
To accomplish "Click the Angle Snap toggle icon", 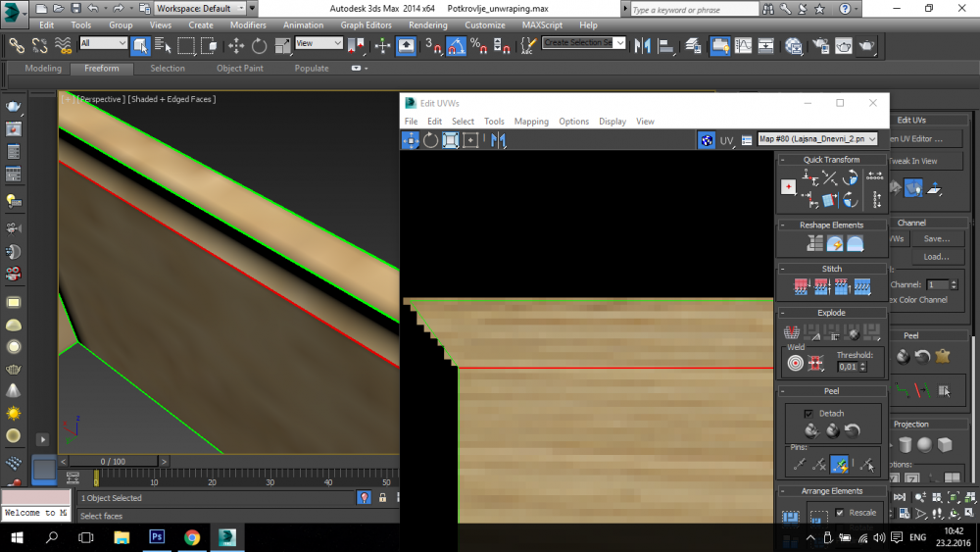I will pyautogui.click(x=456, y=45).
